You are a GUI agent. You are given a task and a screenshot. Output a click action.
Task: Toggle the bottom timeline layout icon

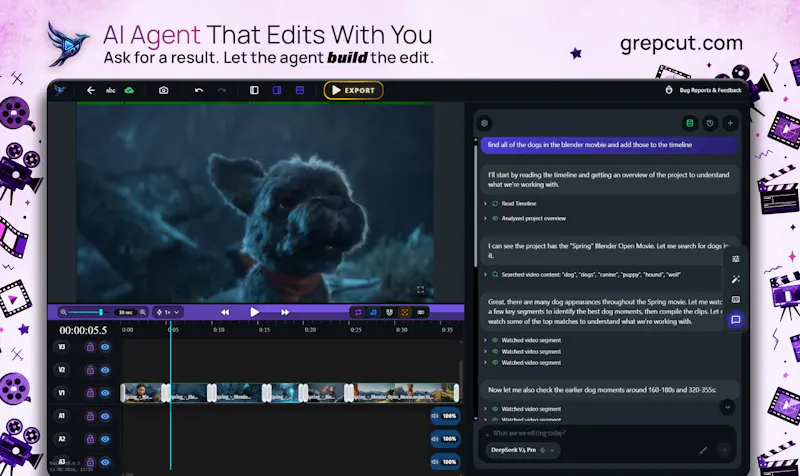(x=300, y=90)
